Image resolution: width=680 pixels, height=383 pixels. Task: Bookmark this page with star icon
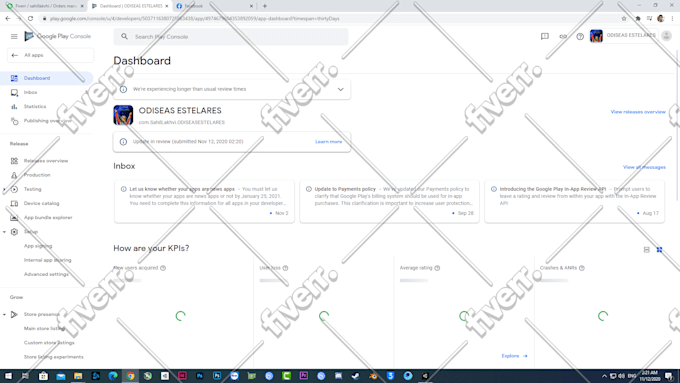coord(624,19)
